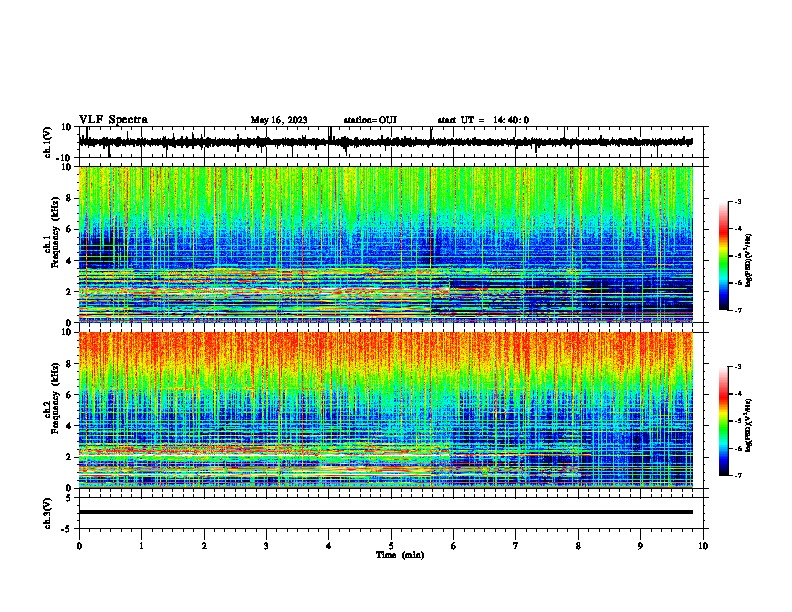This screenshot has width=792, height=612.
Task: Click the "8" kHz tick of ch.1 spectrogram
Action: [x=69, y=198]
